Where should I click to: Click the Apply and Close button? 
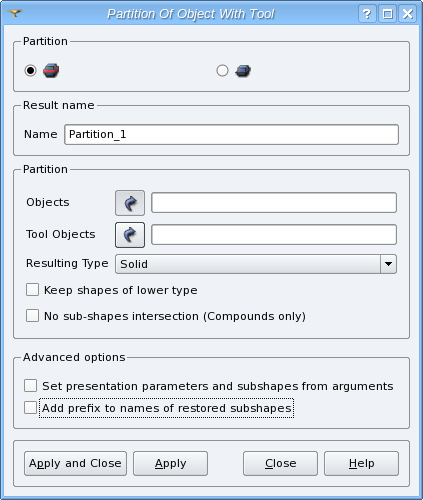click(x=75, y=463)
